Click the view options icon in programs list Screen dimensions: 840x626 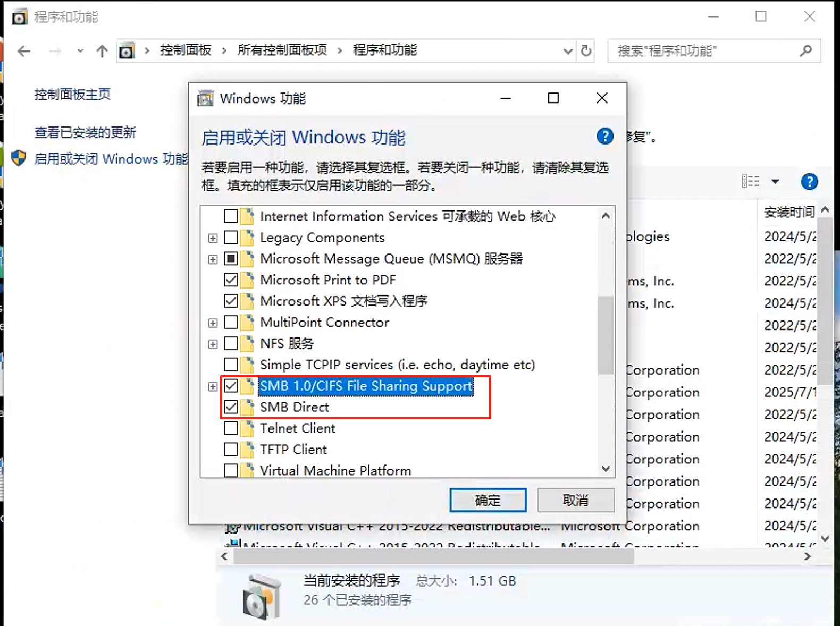click(751, 181)
